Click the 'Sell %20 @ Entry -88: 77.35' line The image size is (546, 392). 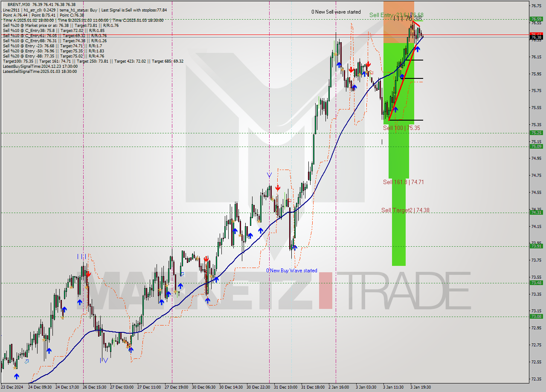pos(53,56)
